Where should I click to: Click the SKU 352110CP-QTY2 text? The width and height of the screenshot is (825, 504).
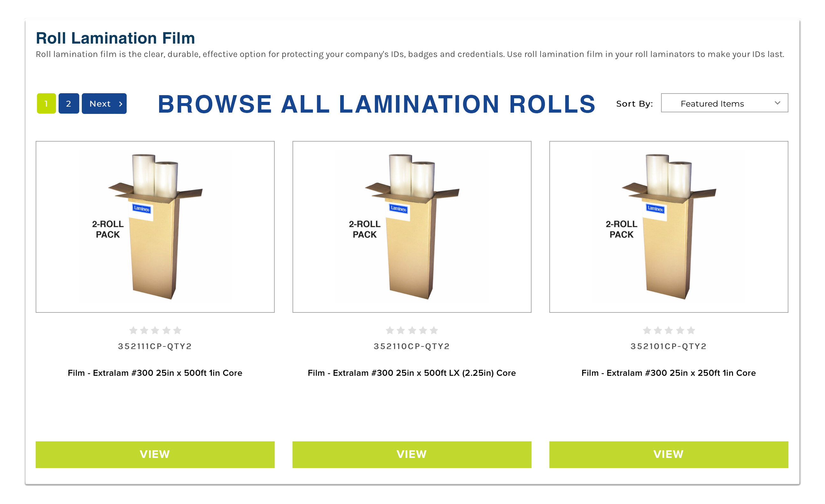pyautogui.click(x=412, y=346)
